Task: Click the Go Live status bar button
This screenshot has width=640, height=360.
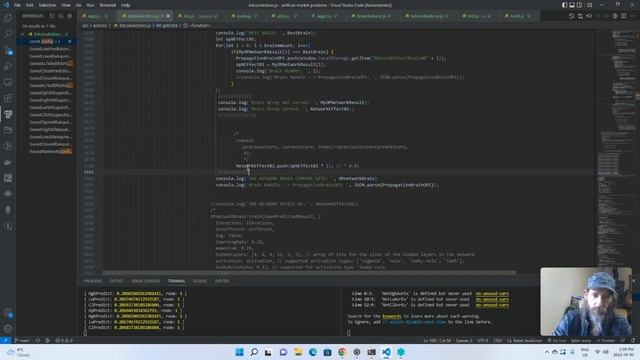Action: point(557,340)
